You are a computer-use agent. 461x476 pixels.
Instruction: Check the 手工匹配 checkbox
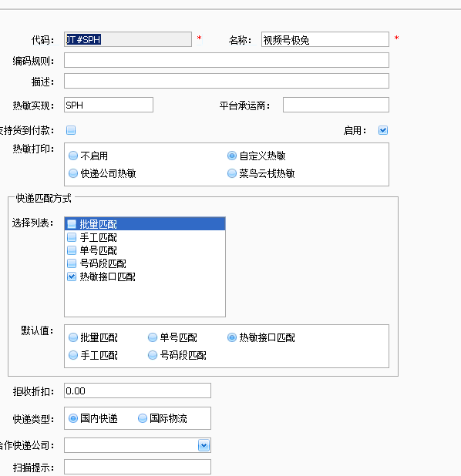tap(72, 237)
